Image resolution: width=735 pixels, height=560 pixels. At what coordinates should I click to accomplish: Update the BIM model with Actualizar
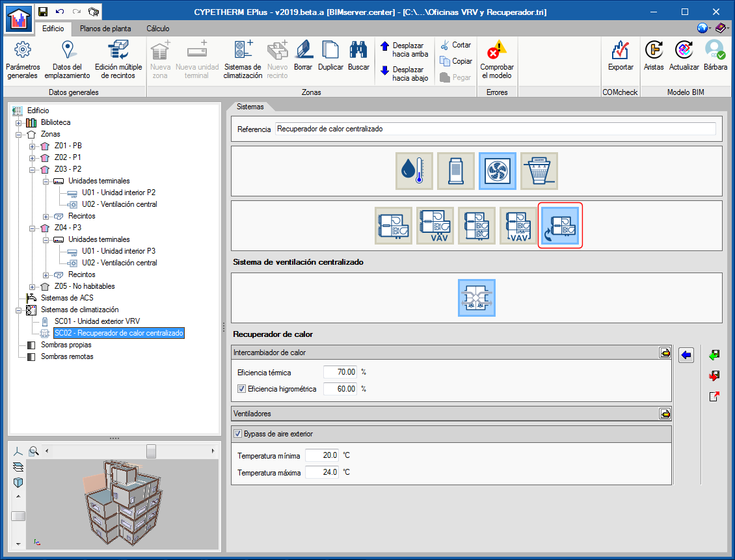click(x=684, y=55)
